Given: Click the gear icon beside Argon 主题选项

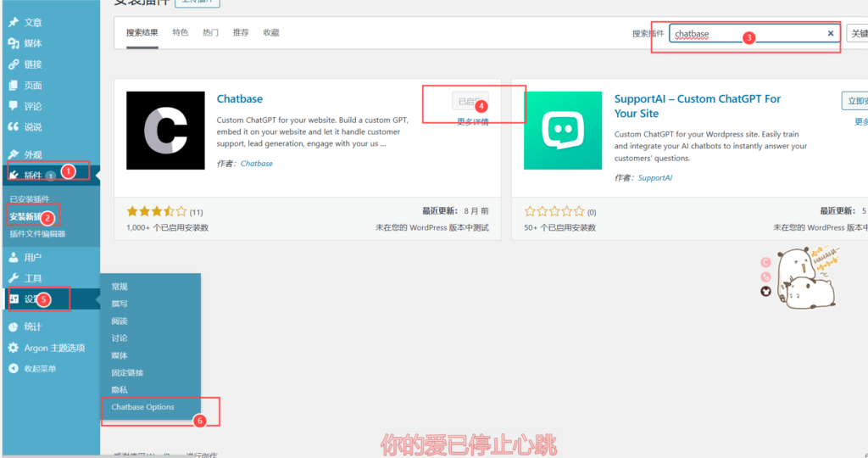Looking at the screenshot, I should click(14, 348).
